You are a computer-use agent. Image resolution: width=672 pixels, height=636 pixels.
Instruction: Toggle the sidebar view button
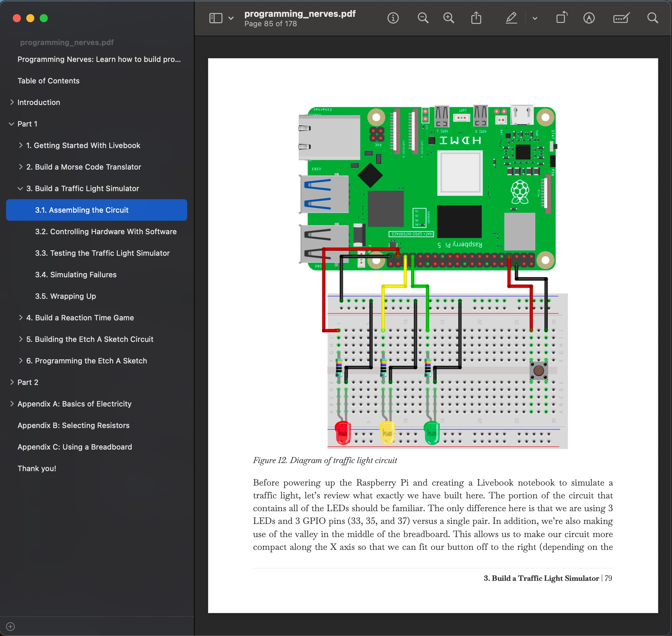point(215,18)
